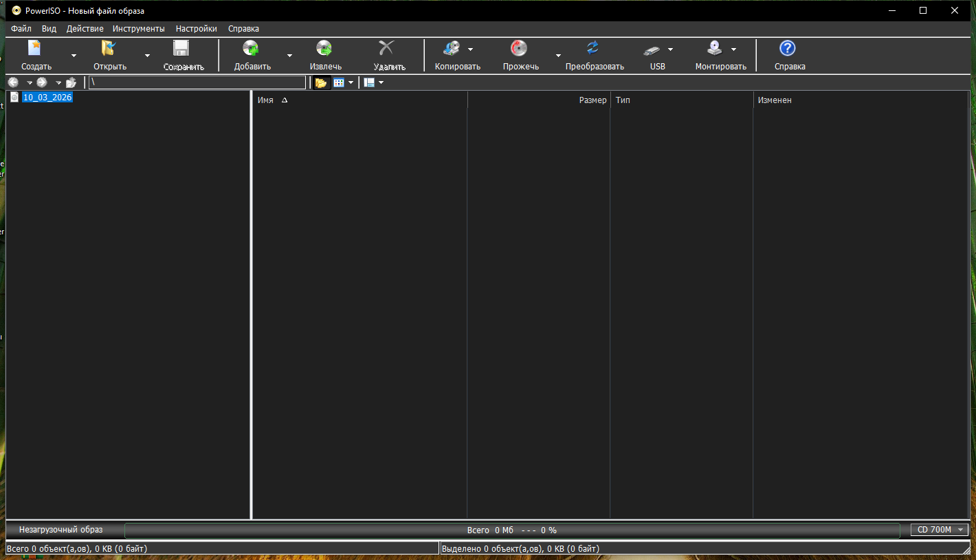Click the Создать (Create) toolbar icon

[x=34, y=49]
